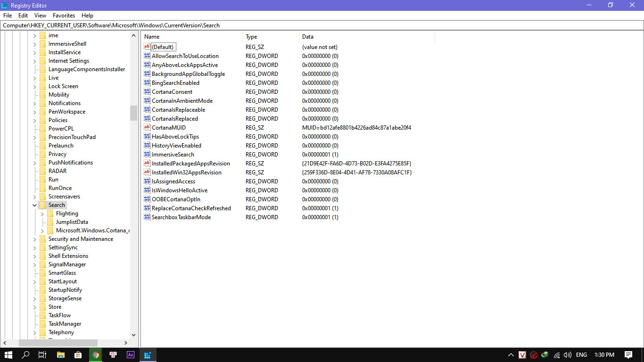Select the PushNotifications tree key
644x362 pixels.
pos(71,163)
